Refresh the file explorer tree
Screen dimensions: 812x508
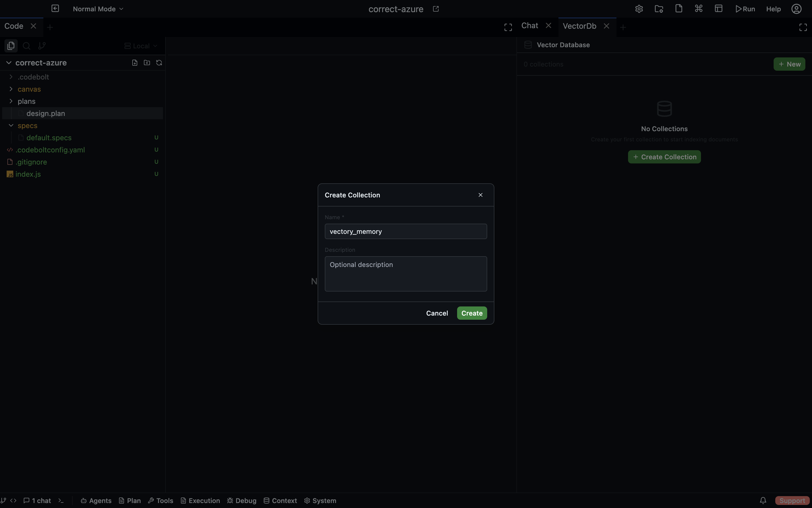click(x=159, y=63)
